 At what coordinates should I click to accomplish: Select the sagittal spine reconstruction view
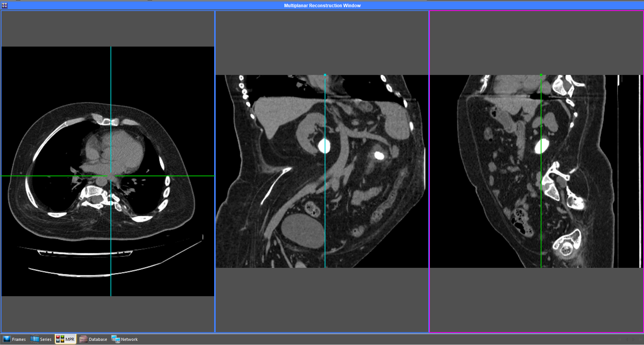536,171
